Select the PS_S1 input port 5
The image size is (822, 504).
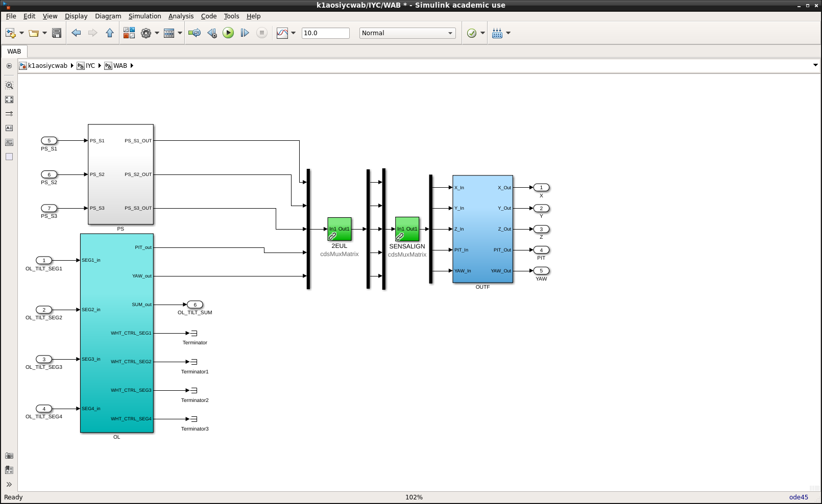[x=49, y=141]
